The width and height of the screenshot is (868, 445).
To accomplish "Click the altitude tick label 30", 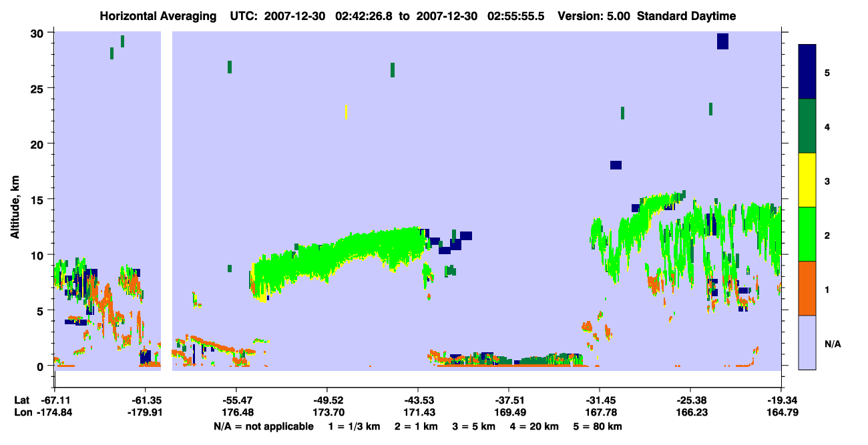I will click(39, 33).
